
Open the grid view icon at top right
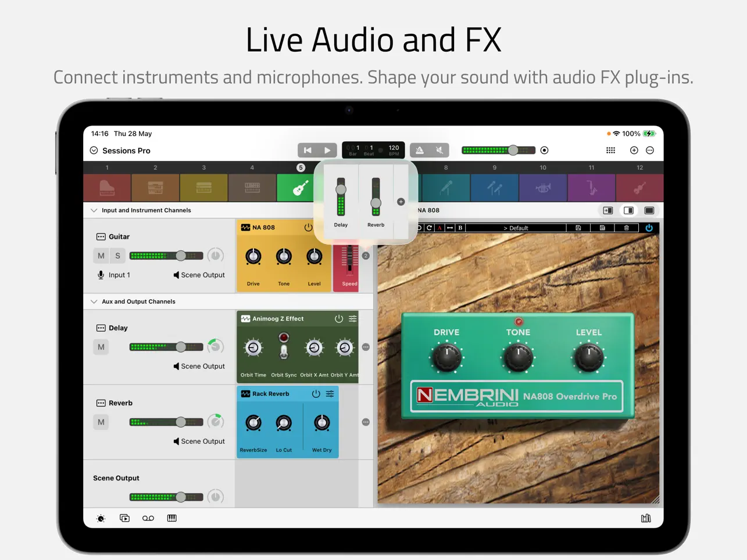pos(611,150)
